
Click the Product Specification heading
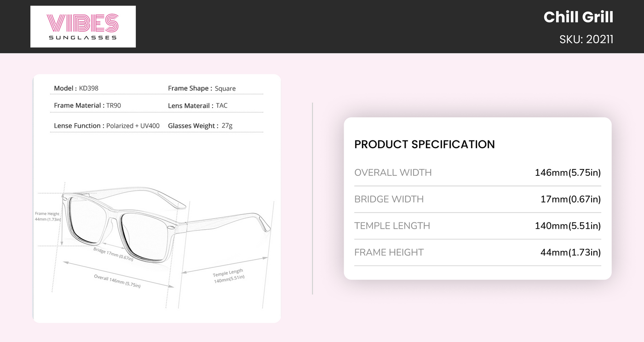424,144
